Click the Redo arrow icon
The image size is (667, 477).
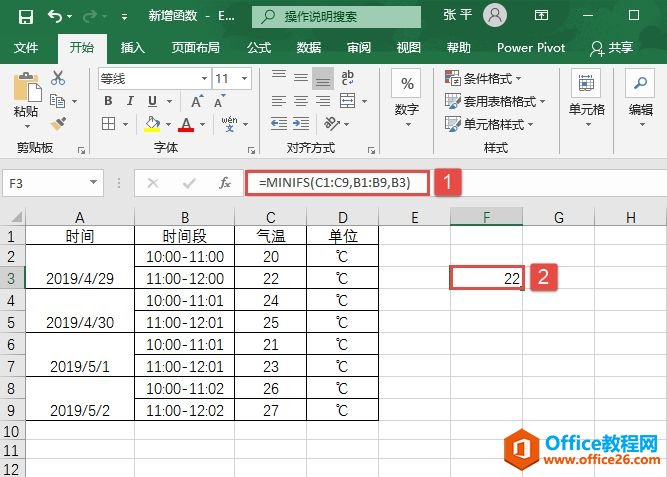[x=90, y=16]
